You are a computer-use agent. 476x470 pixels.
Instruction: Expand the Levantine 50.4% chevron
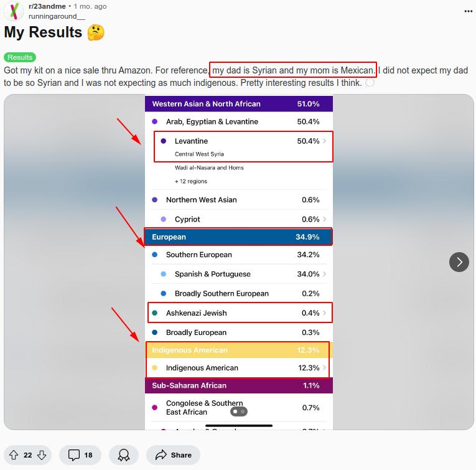325,141
